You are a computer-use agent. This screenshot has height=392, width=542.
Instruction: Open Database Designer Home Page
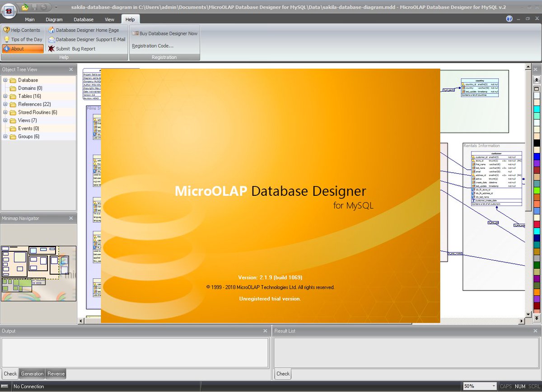coord(84,30)
